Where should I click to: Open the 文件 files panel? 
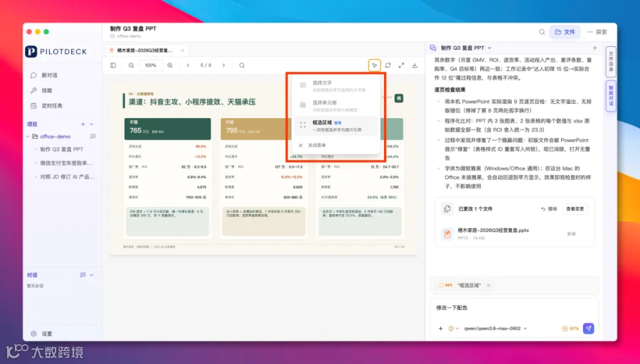click(565, 32)
